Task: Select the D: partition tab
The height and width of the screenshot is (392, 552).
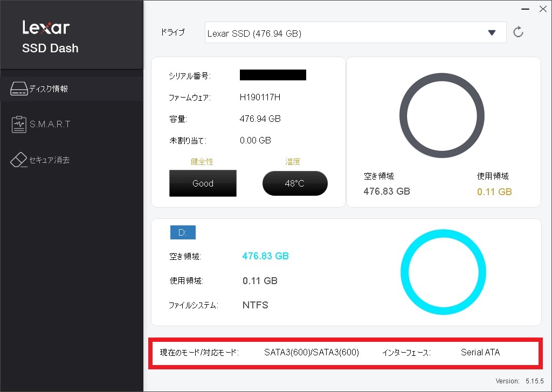Action: (x=183, y=232)
